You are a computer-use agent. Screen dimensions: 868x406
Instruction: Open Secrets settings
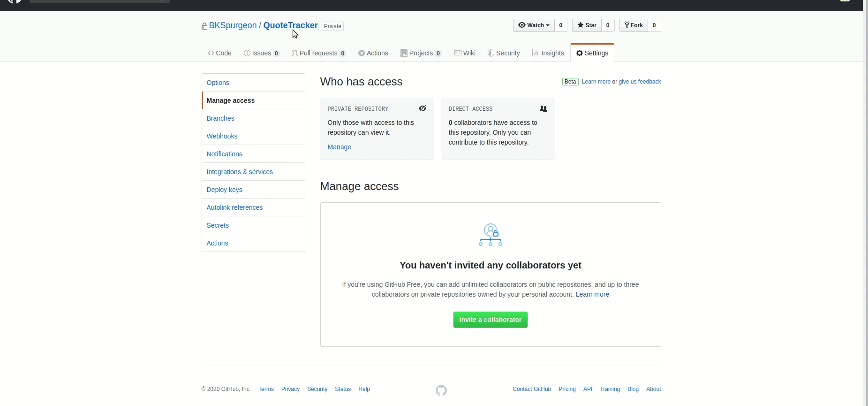pyautogui.click(x=253, y=225)
